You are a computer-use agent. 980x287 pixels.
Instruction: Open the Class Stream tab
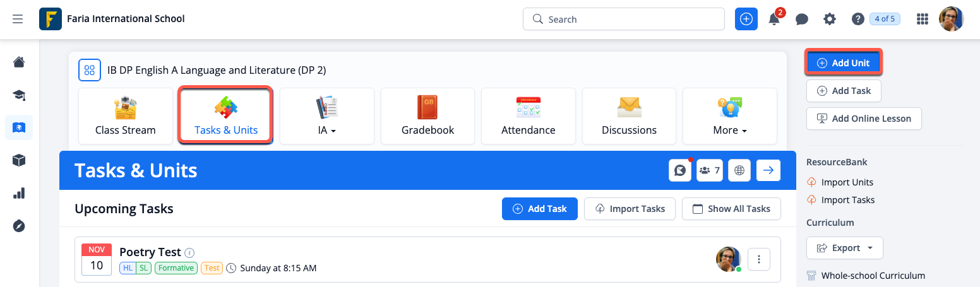pos(125,116)
